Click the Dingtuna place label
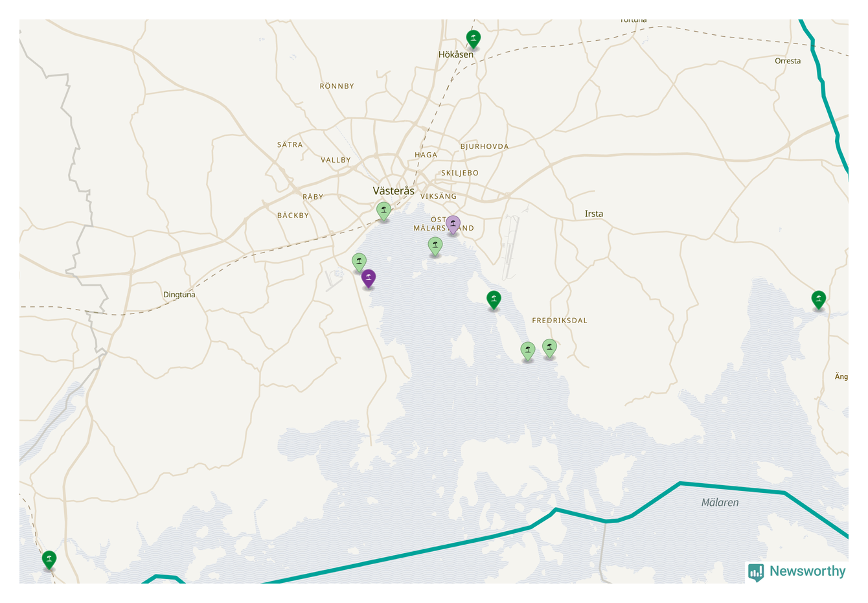 click(179, 295)
